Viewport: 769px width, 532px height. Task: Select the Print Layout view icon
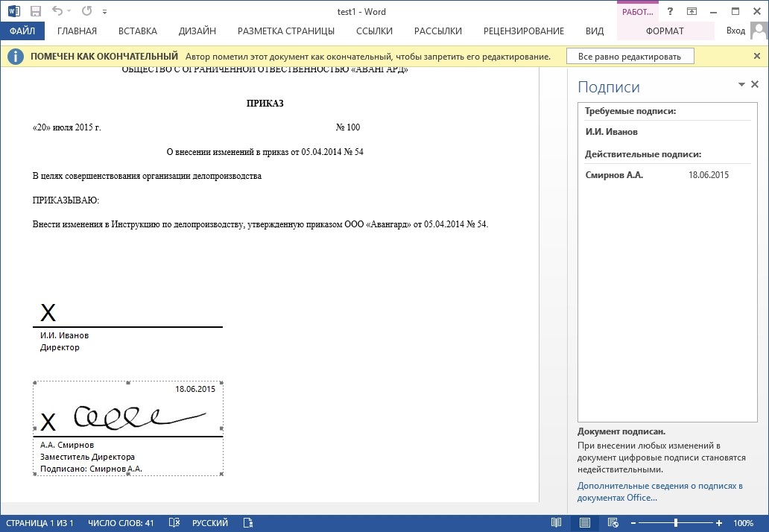(585, 523)
